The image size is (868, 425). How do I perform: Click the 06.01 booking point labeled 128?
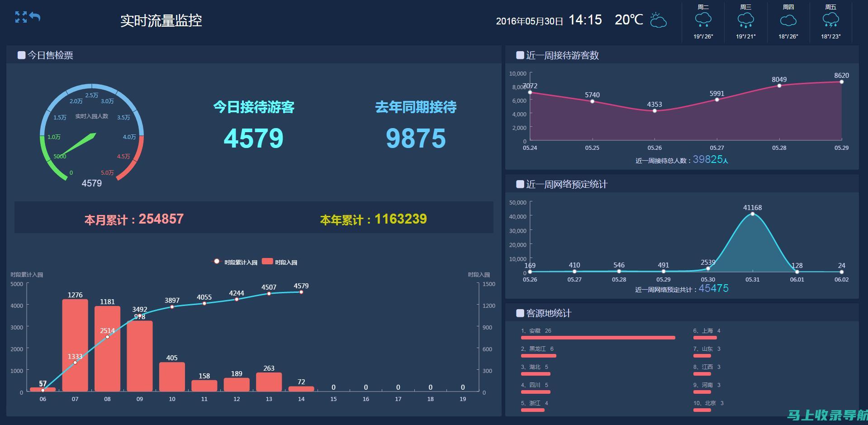[x=797, y=272]
